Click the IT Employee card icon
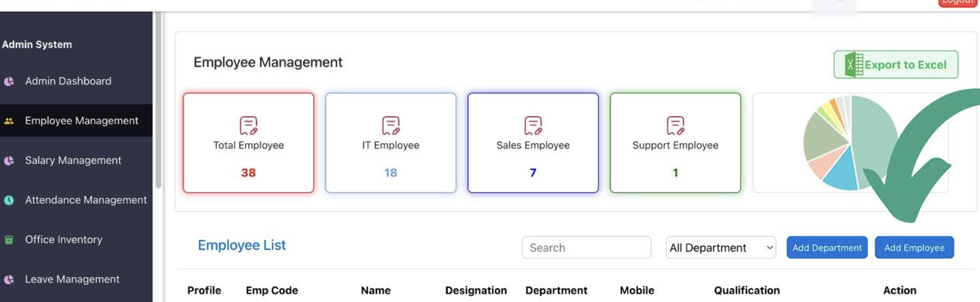Screen dimensions: 980x302 point(391,125)
